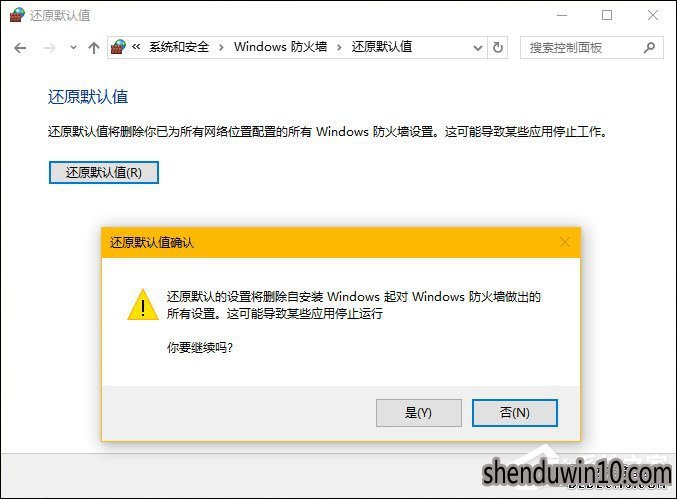Image resolution: width=677 pixels, height=499 pixels.
Task: Go back with the left arrow
Action: 20,48
